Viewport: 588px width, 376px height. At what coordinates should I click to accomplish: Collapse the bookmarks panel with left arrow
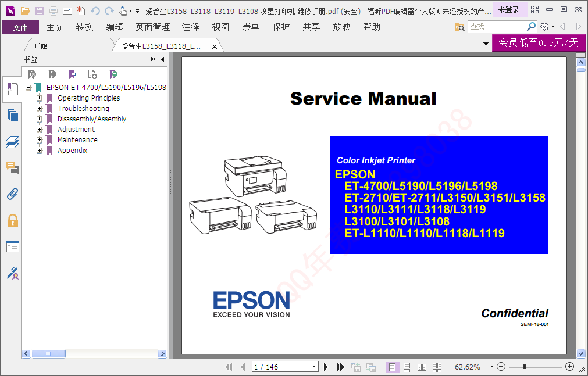click(x=163, y=59)
